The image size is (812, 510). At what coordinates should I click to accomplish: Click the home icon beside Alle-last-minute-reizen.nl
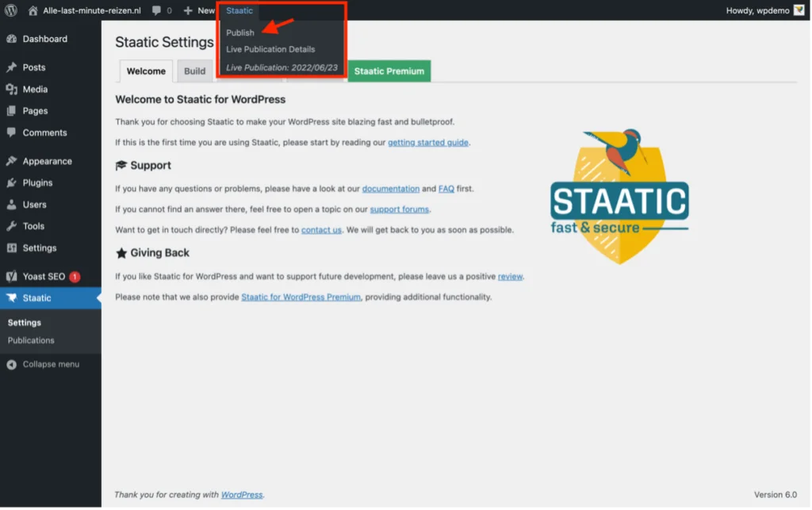tap(33, 10)
